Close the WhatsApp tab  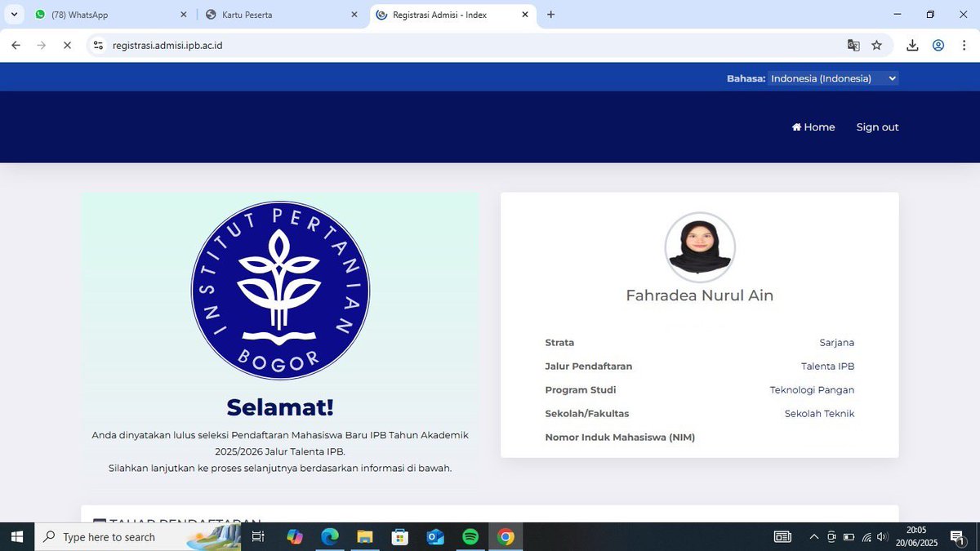coord(184,15)
